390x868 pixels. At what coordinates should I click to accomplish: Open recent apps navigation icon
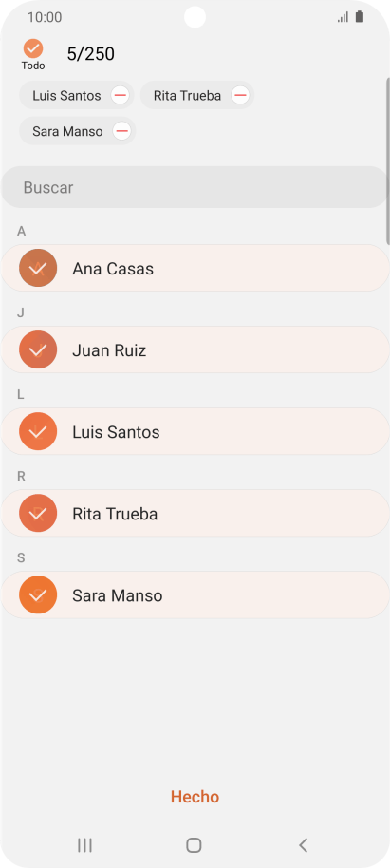84,845
